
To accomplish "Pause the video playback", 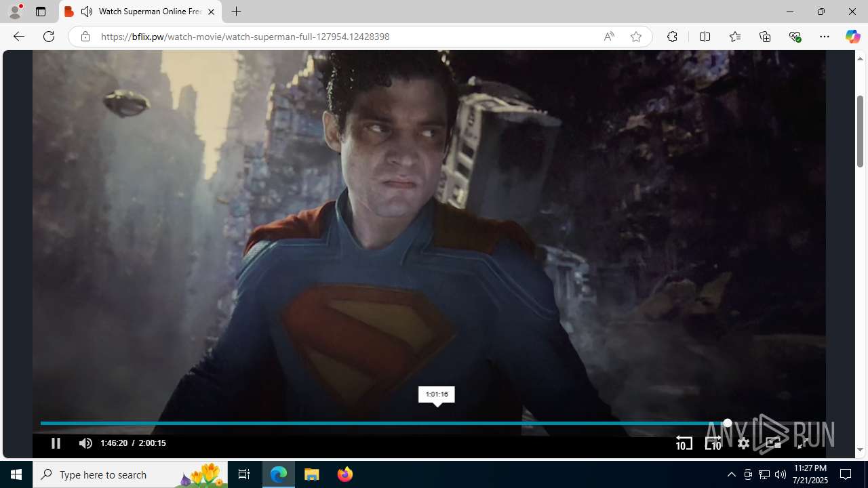I will (x=56, y=443).
